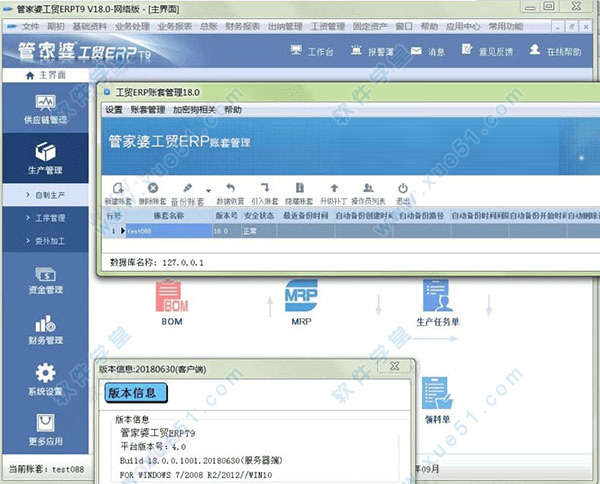Open the 窗口 menu
Image resolution: width=600 pixels, height=484 pixels.
pos(404,26)
